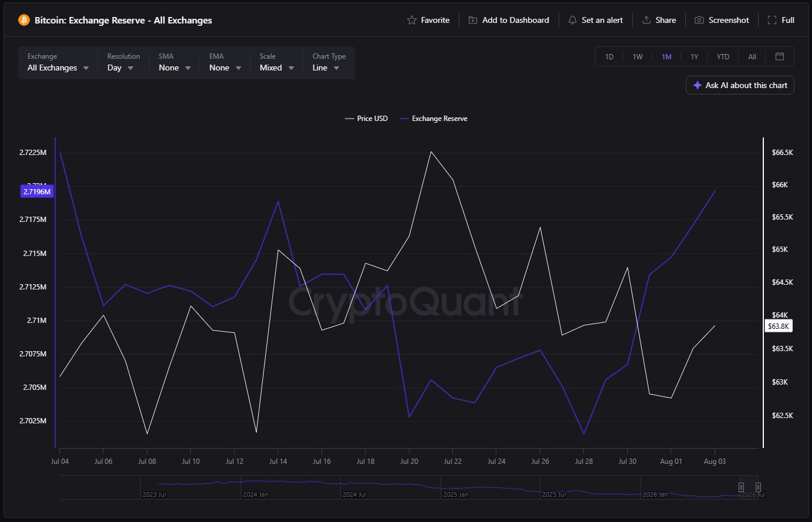Click Ask AI about this chart

tap(740, 85)
